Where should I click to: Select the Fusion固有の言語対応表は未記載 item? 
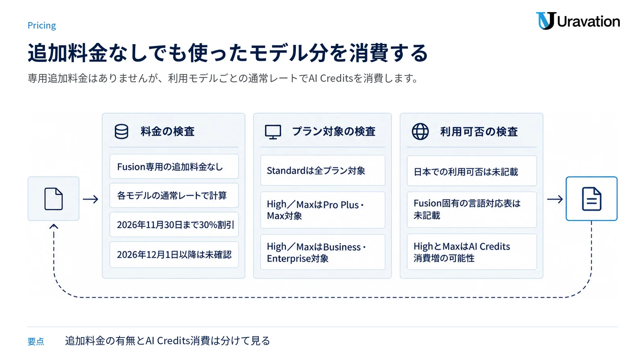pyautogui.click(x=472, y=210)
